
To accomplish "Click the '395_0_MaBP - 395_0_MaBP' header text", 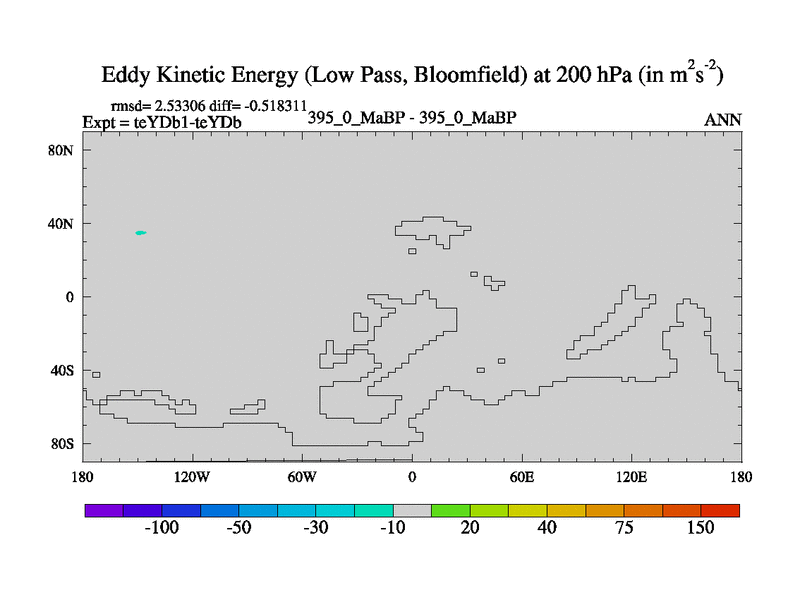I will 412,118.
